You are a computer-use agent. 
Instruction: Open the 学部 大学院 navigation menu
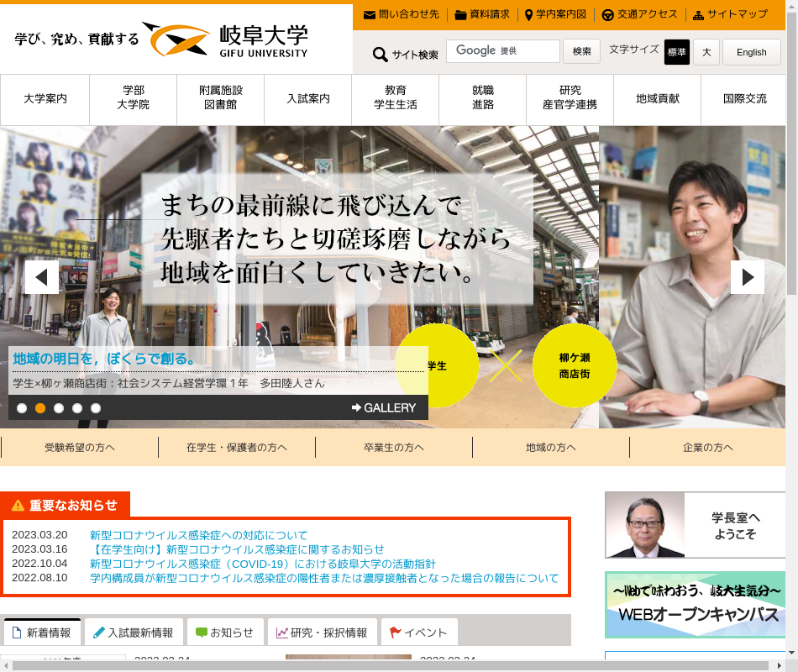pos(134,99)
